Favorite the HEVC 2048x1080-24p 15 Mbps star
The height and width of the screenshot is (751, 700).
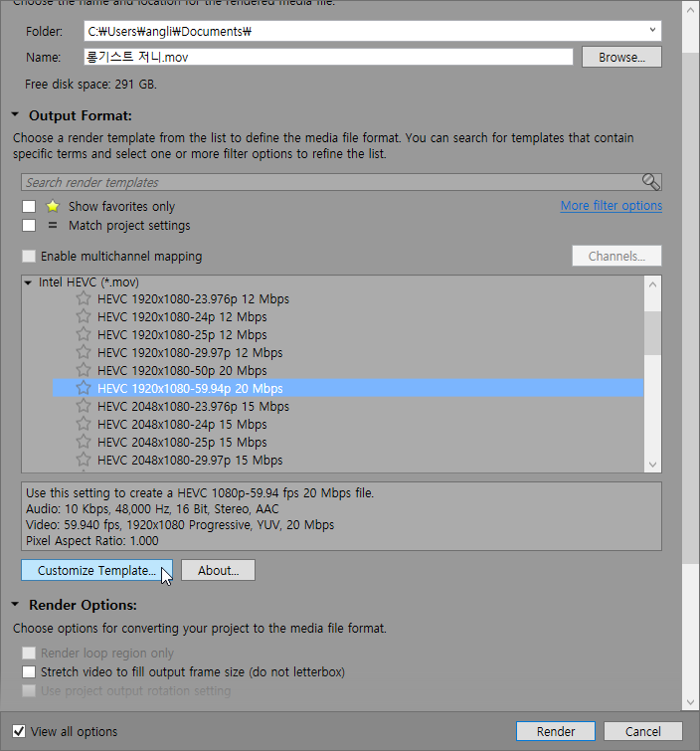[x=84, y=424]
